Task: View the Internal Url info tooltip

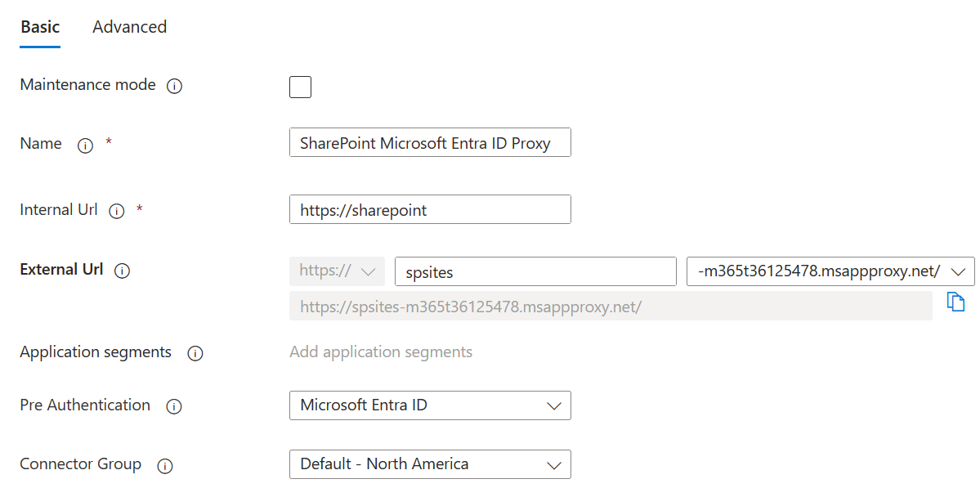Action: (116, 210)
